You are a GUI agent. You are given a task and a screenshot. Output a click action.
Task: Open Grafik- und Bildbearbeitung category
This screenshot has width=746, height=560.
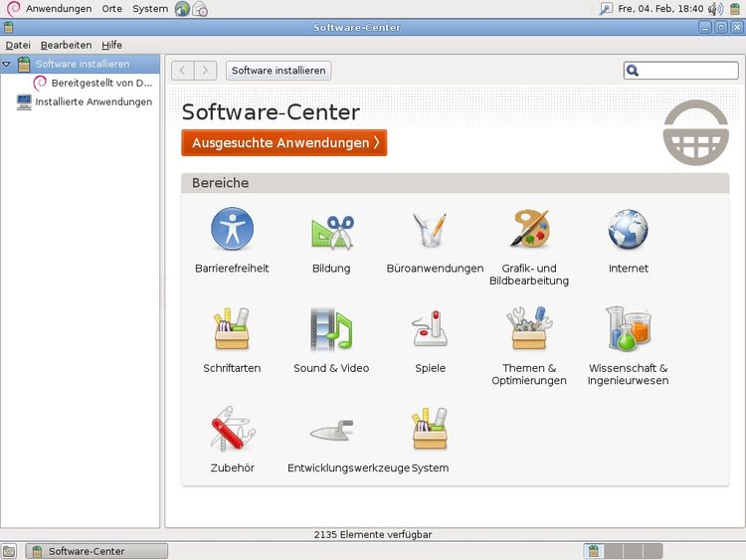pyautogui.click(x=529, y=230)
